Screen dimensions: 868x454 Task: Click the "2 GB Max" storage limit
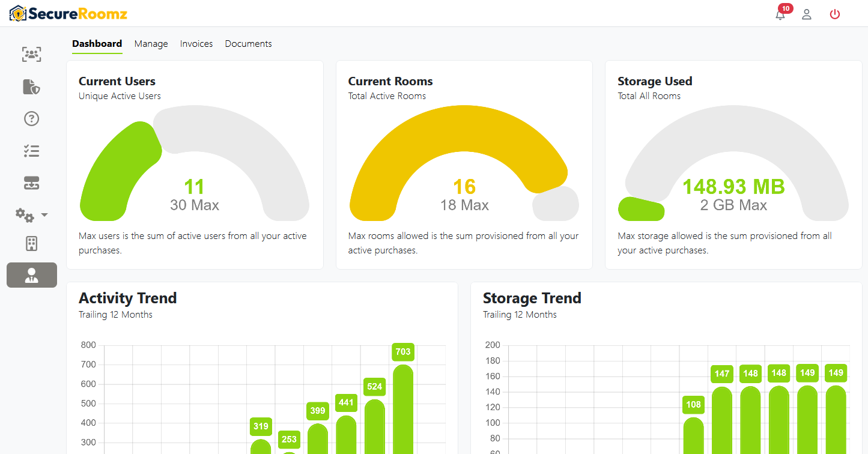[733, 205]
